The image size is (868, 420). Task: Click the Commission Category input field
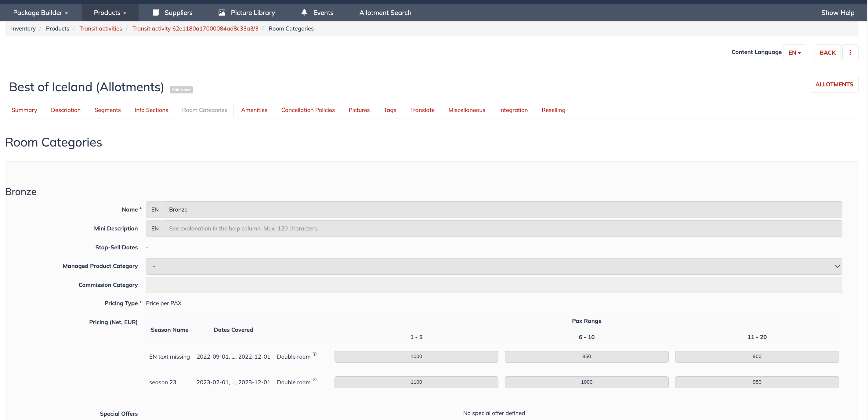(494, 285)
